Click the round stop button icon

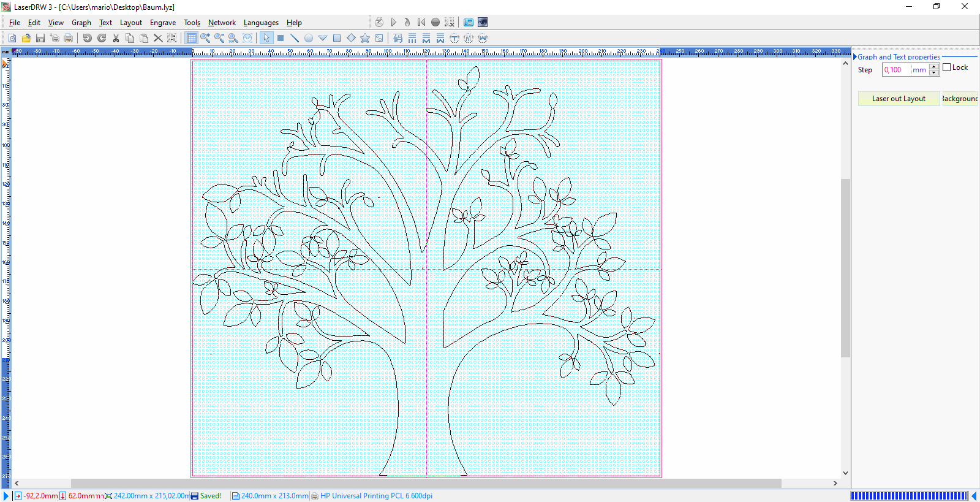[x=435, y=22]
